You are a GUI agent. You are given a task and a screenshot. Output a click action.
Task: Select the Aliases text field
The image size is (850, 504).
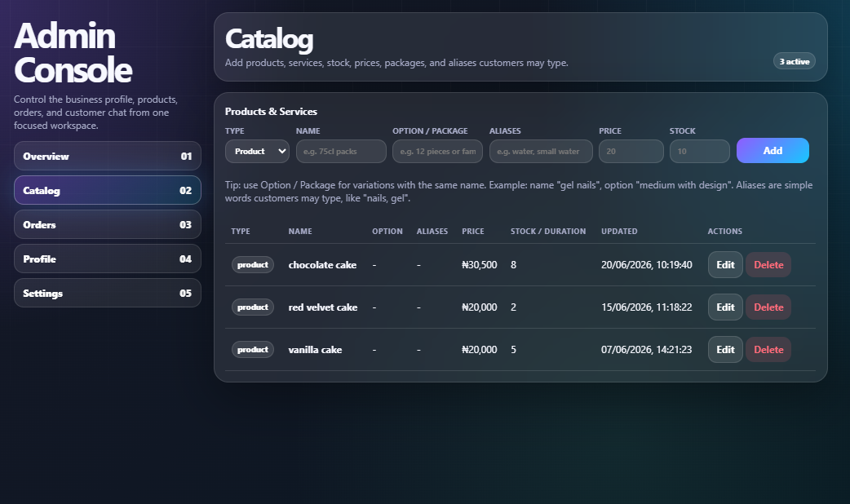(x=541, y=151)
